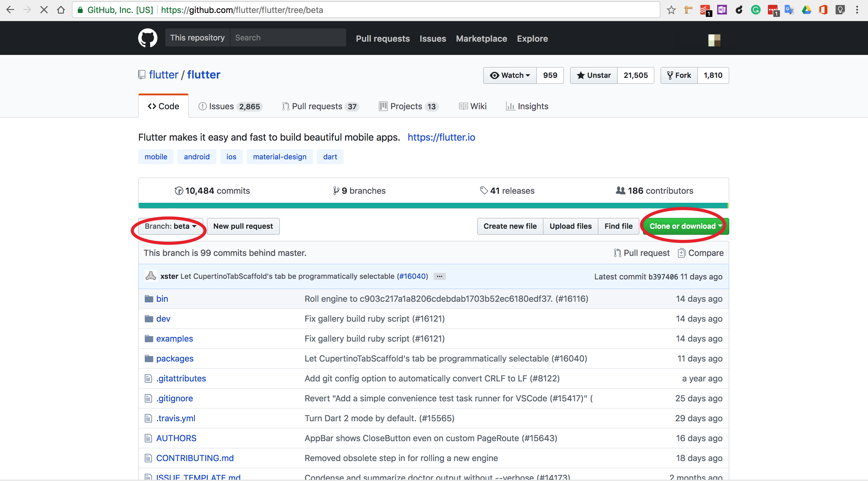The height and width of the screenshot is (481, 868).
Task: Switch to the Wiki tab
Action: (x=473, y=106)
